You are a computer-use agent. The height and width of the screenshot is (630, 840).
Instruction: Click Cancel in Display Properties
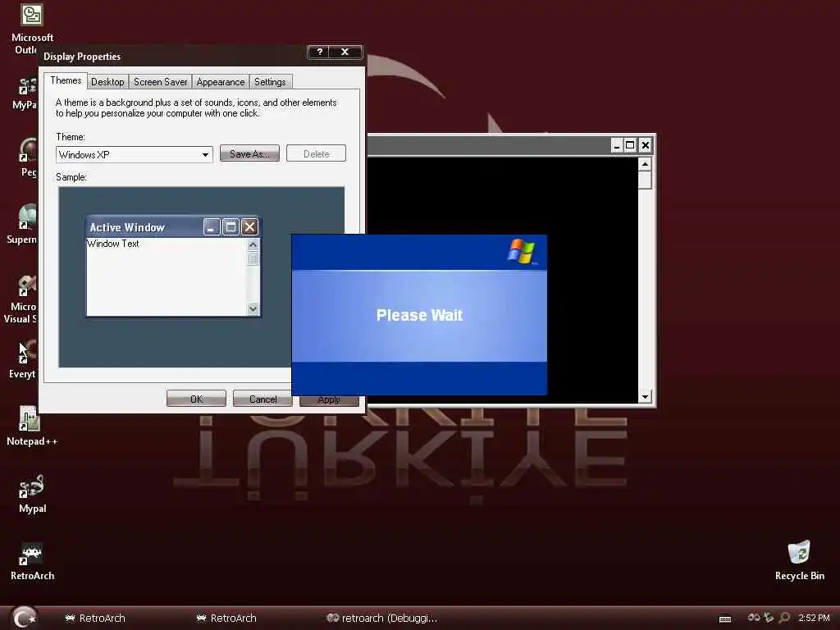(x=262, y=399)
